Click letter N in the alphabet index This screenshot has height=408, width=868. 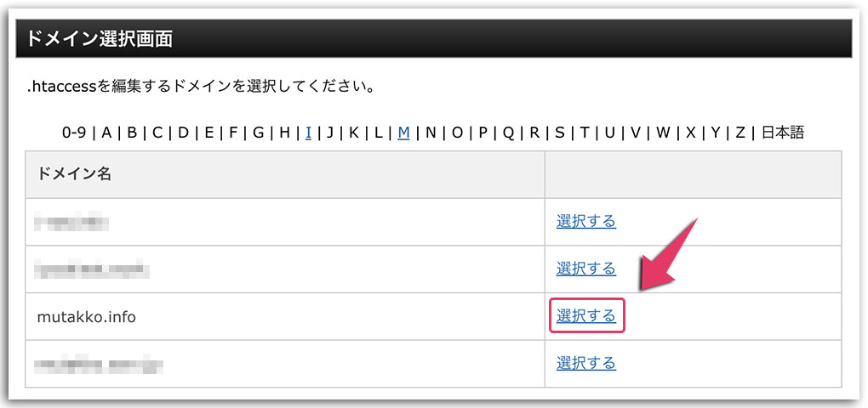pyautogui.click(x=431, y=133)
